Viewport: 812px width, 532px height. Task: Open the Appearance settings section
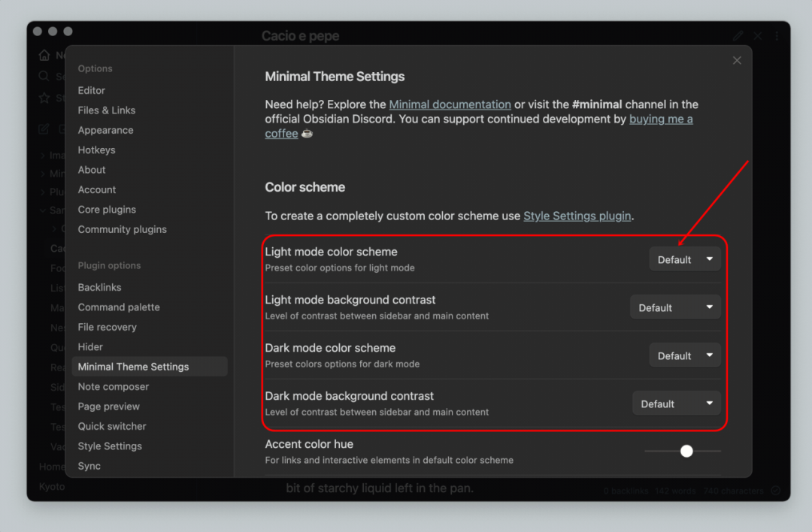tap(105, 130)
